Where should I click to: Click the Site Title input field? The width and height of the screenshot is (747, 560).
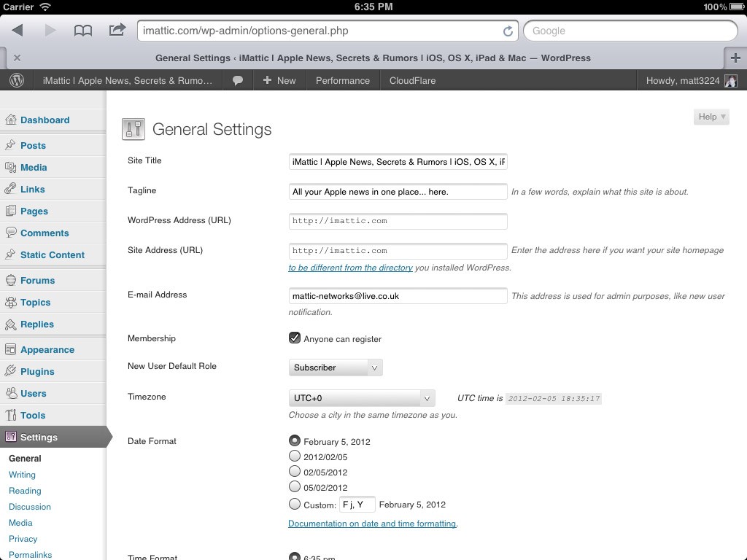pos(398,162)
